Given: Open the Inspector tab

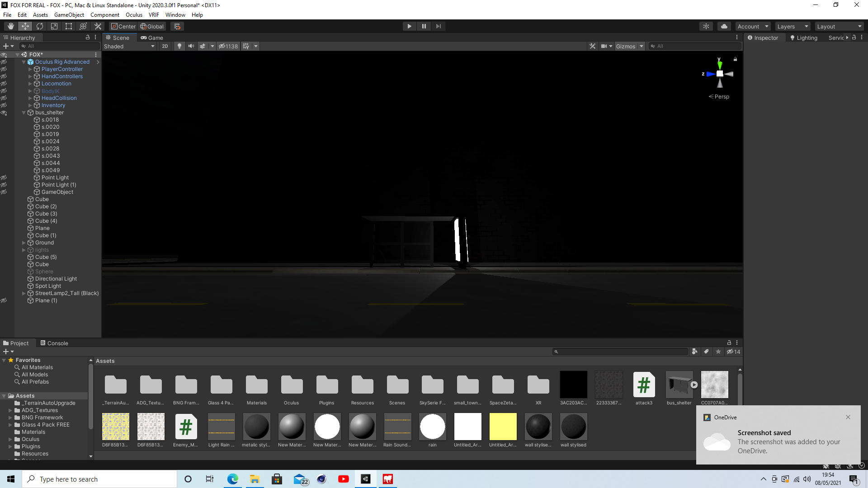Looking at the screenshot, I should [x=763, y=38].
